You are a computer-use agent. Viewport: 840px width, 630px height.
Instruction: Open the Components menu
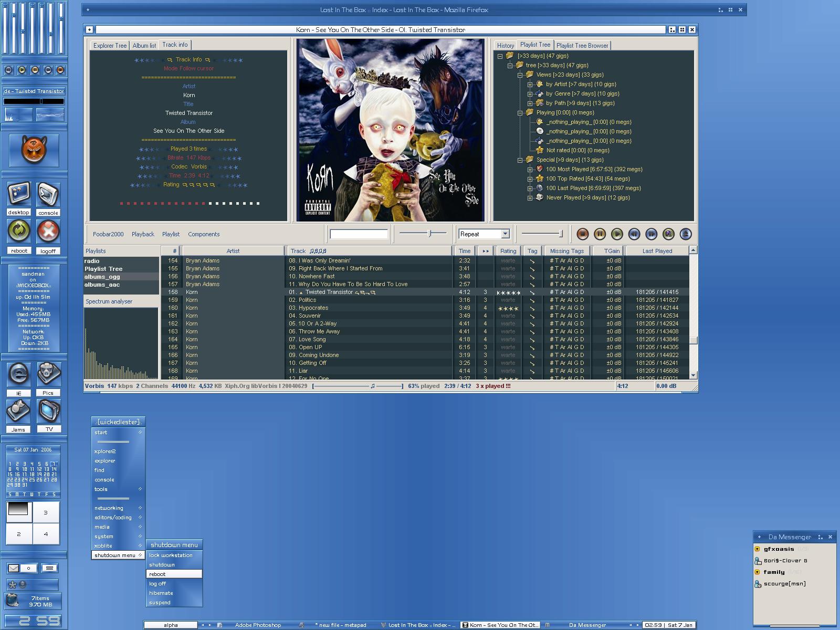[x=204, y=234]
